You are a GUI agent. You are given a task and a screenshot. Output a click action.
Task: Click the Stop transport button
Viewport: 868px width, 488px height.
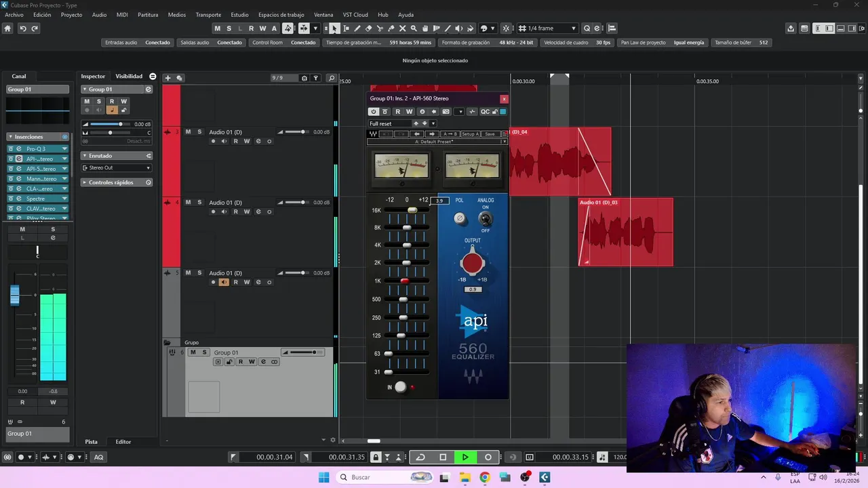pos(443,457)
